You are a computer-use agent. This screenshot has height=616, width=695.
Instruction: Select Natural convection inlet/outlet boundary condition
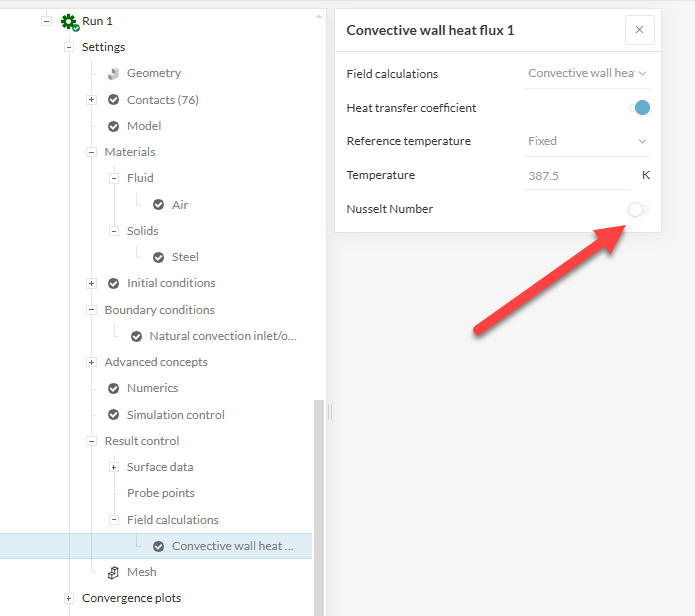click(x=222, y=336)
